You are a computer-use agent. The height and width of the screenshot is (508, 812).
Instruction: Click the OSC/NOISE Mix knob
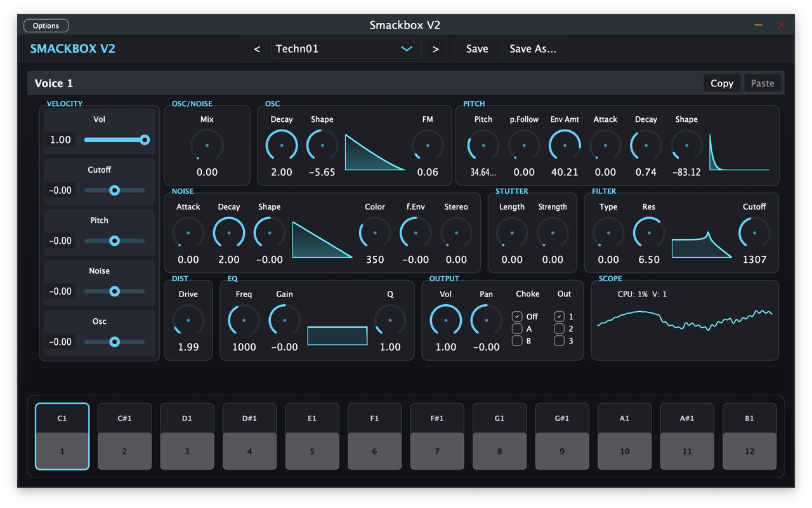click(207, 145)
